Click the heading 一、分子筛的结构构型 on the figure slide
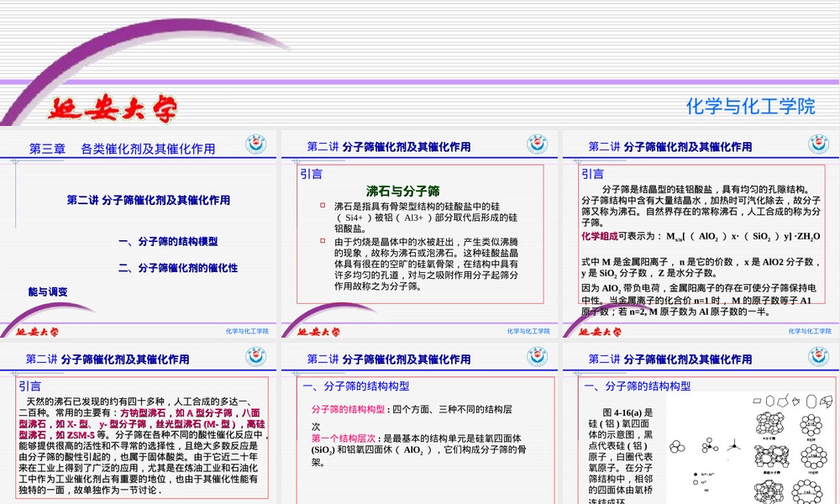Screen dimensions: 840x504 tap(637, 386)
